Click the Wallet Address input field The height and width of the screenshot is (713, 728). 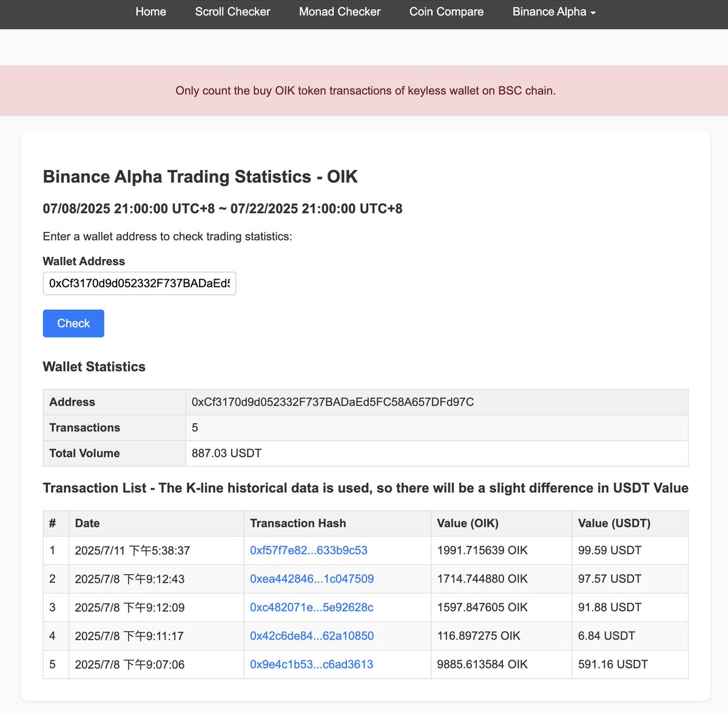(140, 283)
